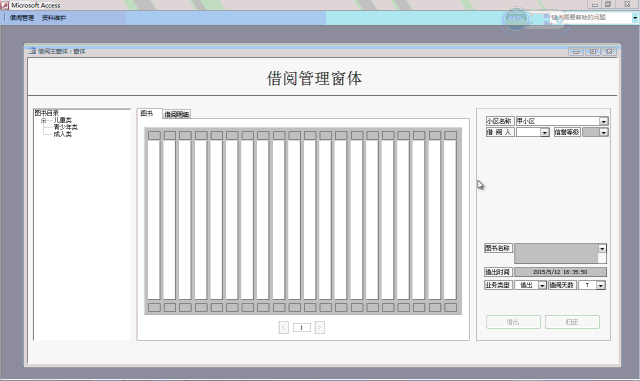Select 青少年类 in the book catalog tree
Viewport: 640px width, 381px height.
(66, 127)
